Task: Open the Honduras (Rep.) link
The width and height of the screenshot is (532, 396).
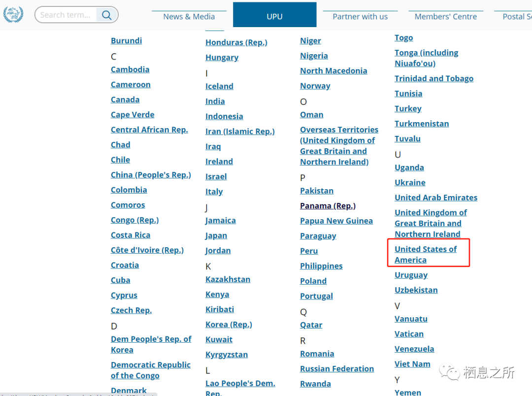Action: [x=236, y=42]
